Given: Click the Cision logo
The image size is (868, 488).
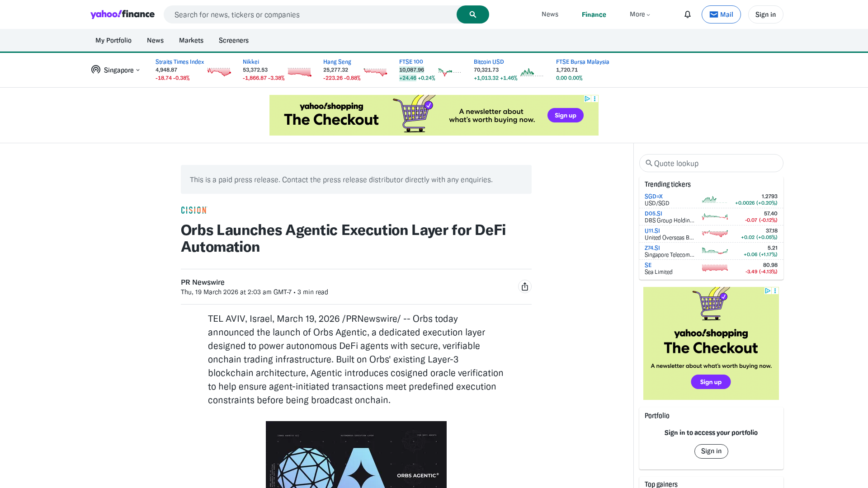Looking at the screenshot, I should (x=194, y=210).
